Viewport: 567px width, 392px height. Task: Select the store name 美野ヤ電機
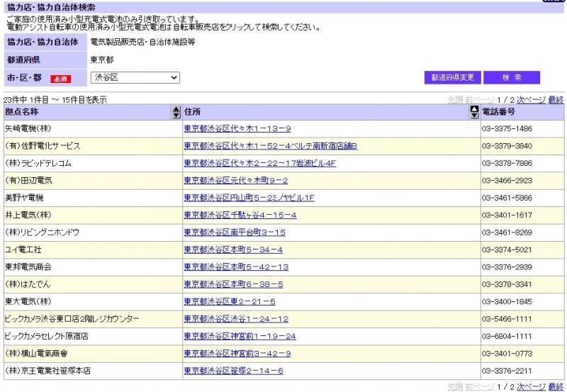[x=24, y=198]
